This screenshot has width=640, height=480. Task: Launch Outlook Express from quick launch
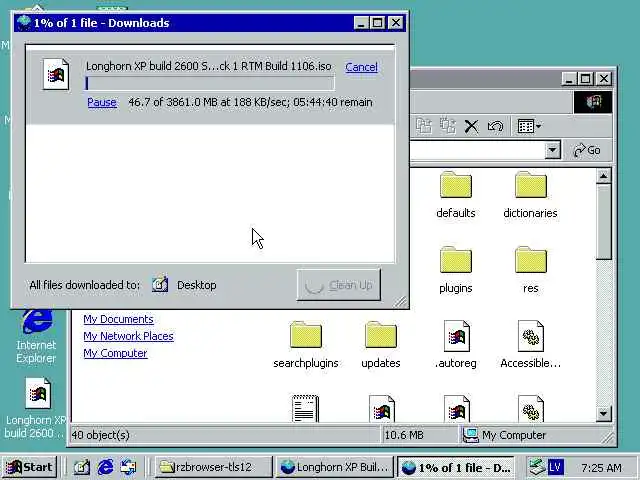pyautogui.click(x=129, y=467)
